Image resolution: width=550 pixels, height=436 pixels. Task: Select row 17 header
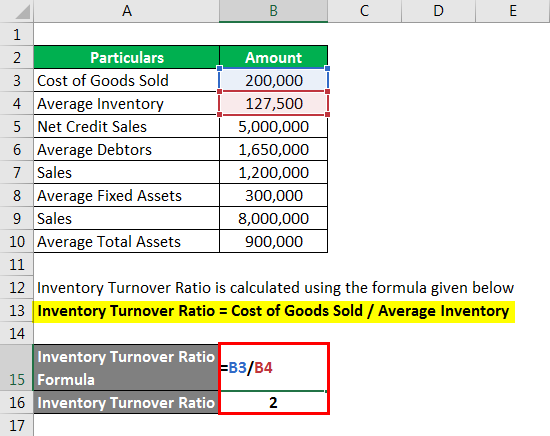[16, 425]
